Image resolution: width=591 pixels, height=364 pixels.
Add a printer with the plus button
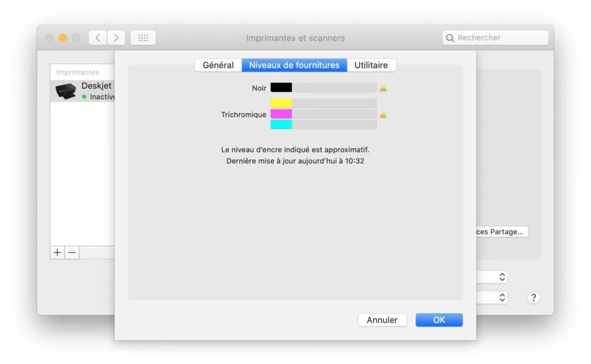click(57, 253)
